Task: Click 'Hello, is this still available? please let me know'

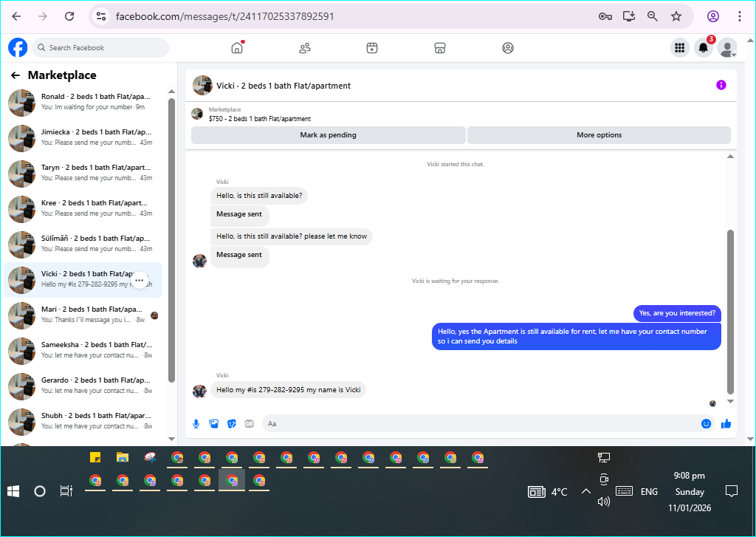Action: point(291,236)
